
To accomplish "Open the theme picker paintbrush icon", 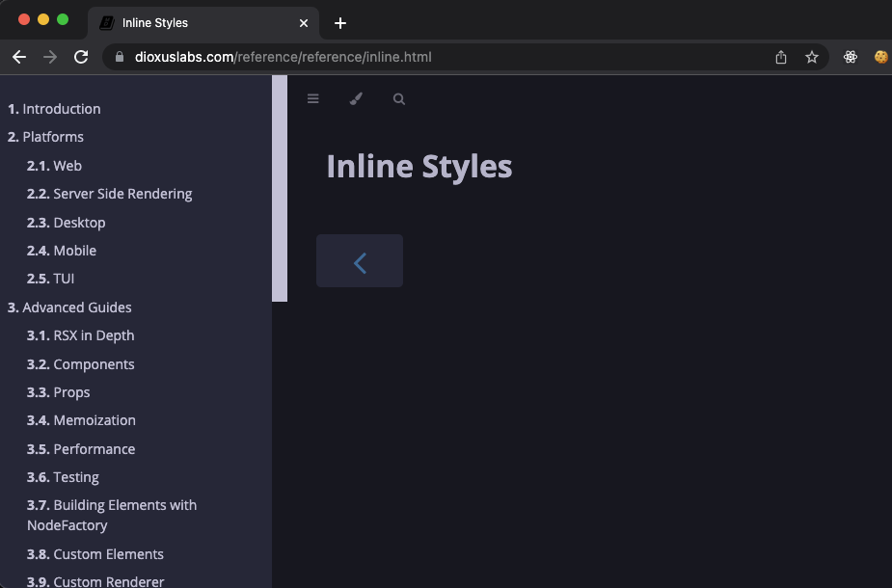I will (356, 98).
